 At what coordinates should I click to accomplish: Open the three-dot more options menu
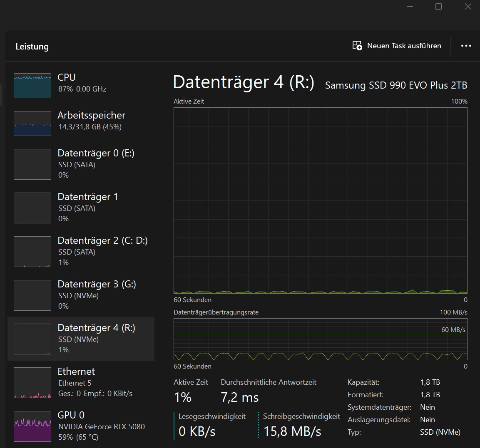[x=466, y=46]
